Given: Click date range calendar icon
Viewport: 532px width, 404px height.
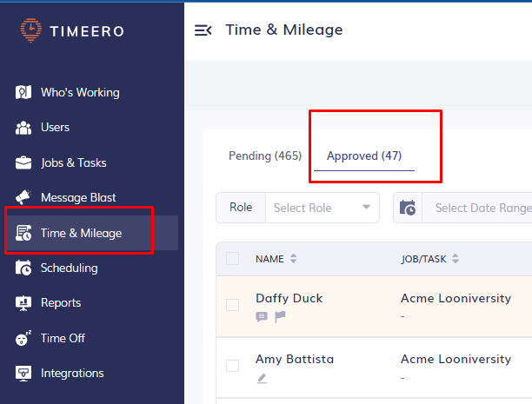Looking at the screenshot, I should tap(408, 208).
